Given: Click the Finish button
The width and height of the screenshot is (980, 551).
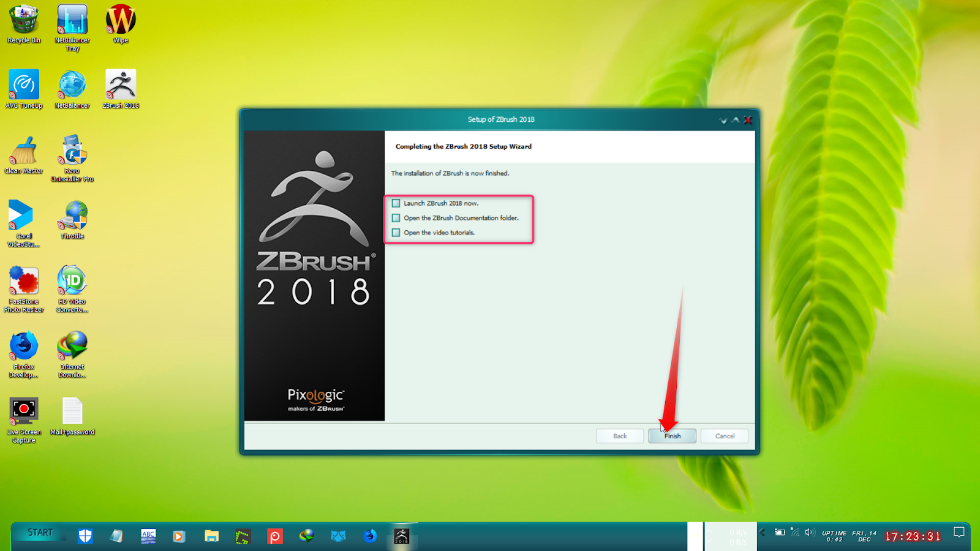Looking at the screenshot, I should tap(672, 436).
